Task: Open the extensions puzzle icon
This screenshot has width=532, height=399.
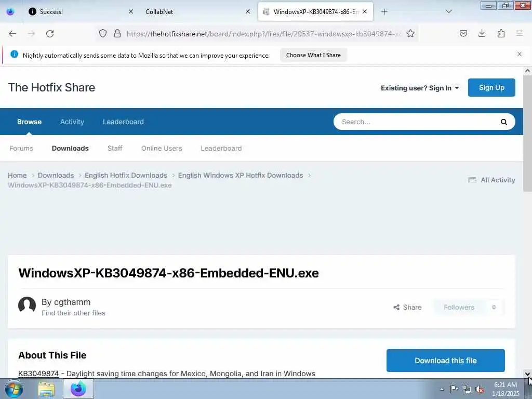Action: pos(501,33)
